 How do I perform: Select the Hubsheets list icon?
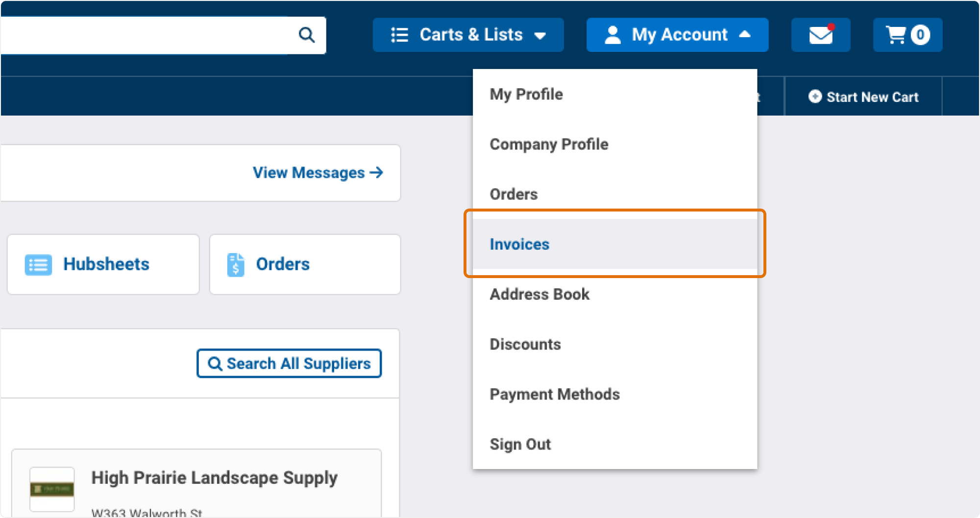pyautogui.click(x=38, y=264)
